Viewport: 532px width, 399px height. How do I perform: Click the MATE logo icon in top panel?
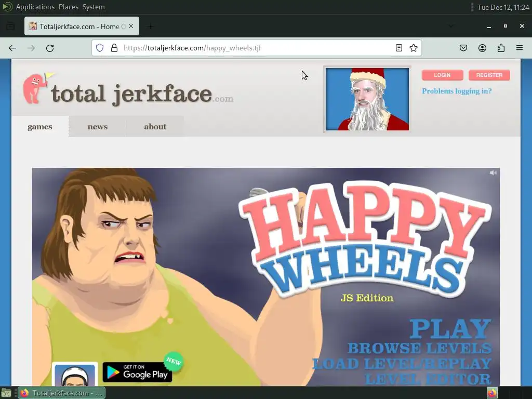coord(7,7)
